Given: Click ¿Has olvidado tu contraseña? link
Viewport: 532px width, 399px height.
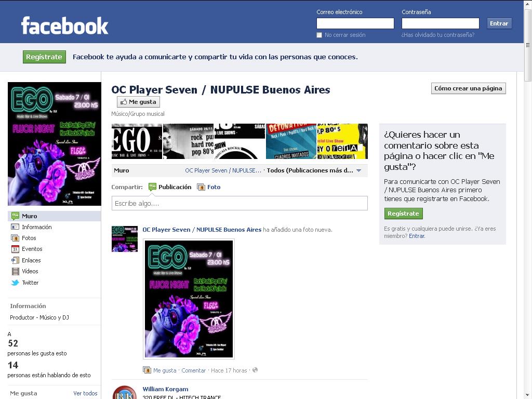Looking at the screenshot, I should point(437,35).
